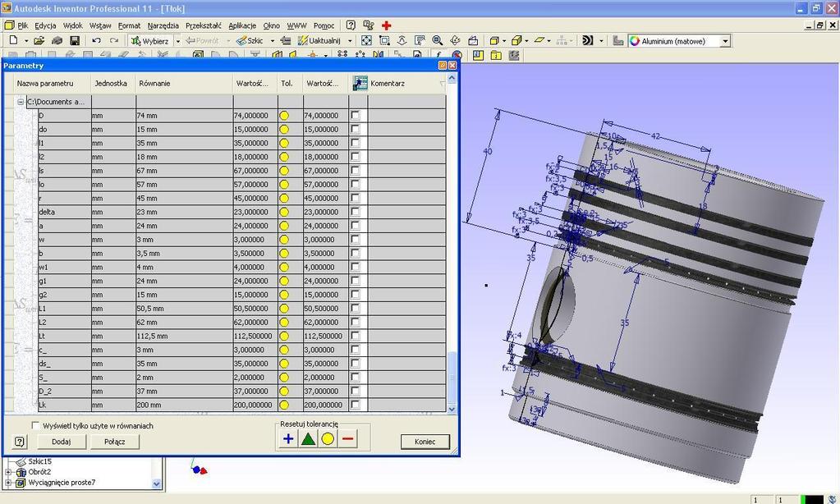Open the dropdown arrow next to Wybierz
The image size is (840, 504).
point(178,41)
